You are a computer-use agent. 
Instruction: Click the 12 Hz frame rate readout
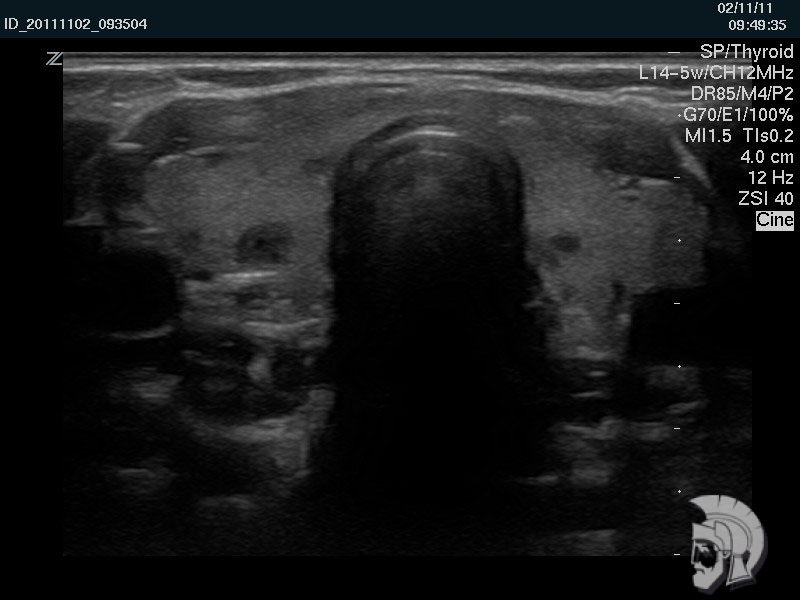[770, 178]
